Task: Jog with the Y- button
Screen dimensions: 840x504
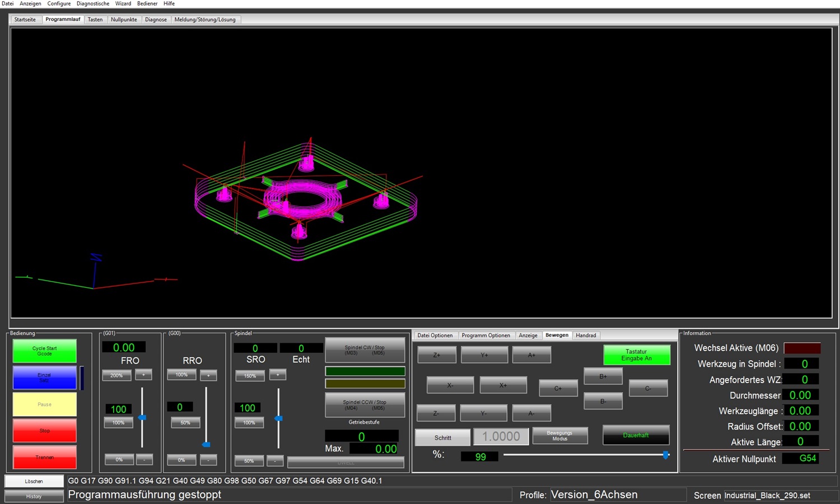Action: (484, 413)
